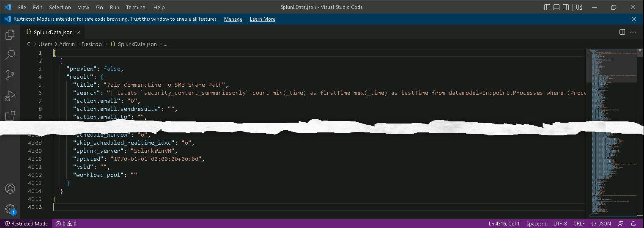Open the Explorer view in activity bar
This screenshot has width=644, height=228.
pos(10,35)
